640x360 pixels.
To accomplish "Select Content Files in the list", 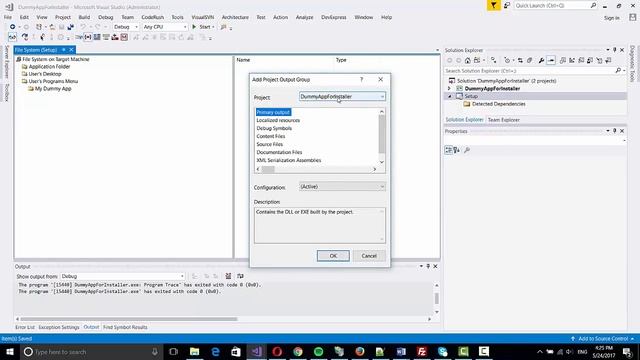I will pyautogui.click(x=271, y=136).
